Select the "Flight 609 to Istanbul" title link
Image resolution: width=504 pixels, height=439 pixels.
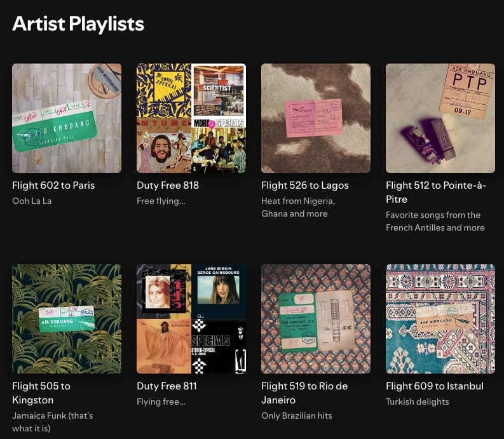tap(435, 386)
